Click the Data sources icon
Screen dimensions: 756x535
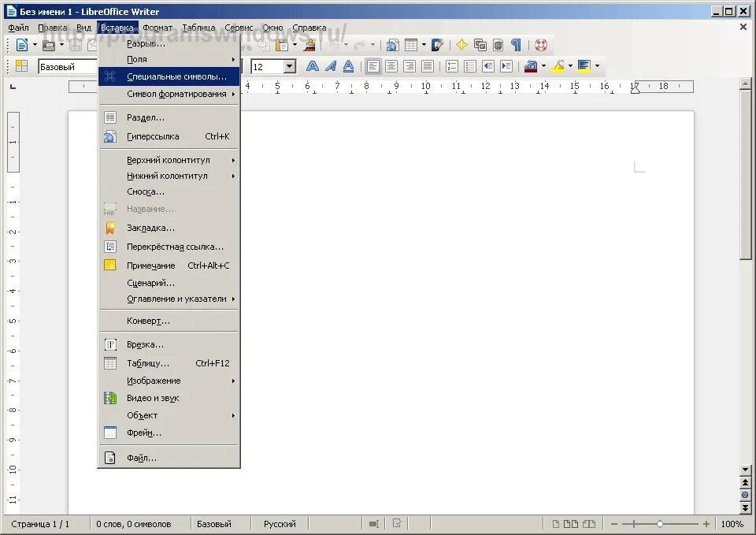[498, 46]
